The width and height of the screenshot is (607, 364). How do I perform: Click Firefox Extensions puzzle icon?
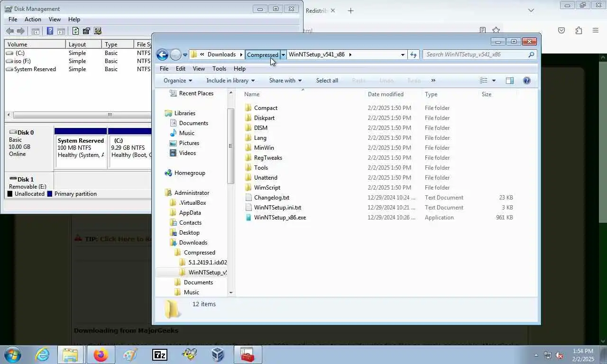(x=579, y=30)
